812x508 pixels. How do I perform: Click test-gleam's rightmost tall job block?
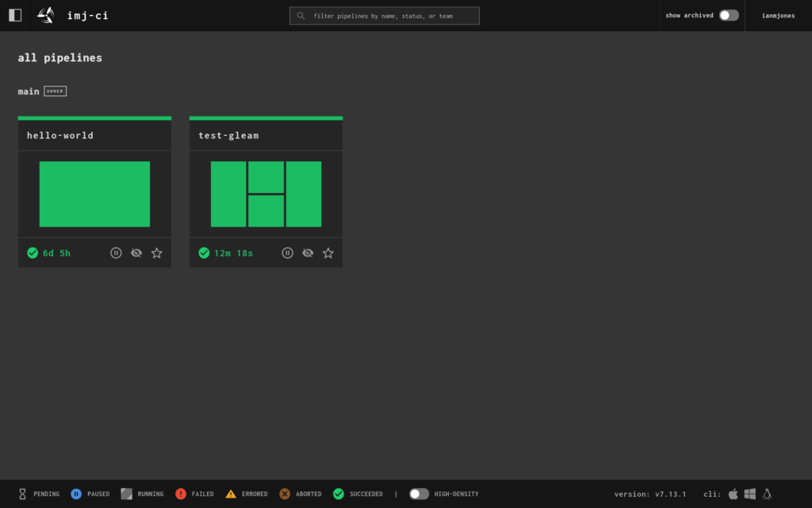304,194
